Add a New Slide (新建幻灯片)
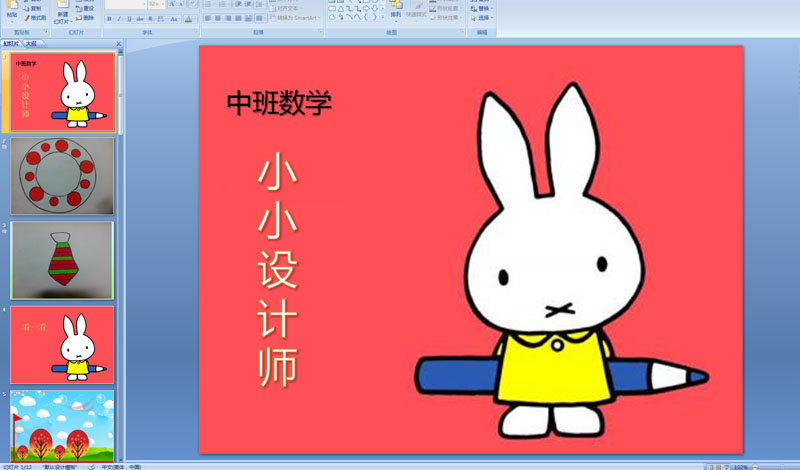The image size is (800, 470). (x=63, y=13)
